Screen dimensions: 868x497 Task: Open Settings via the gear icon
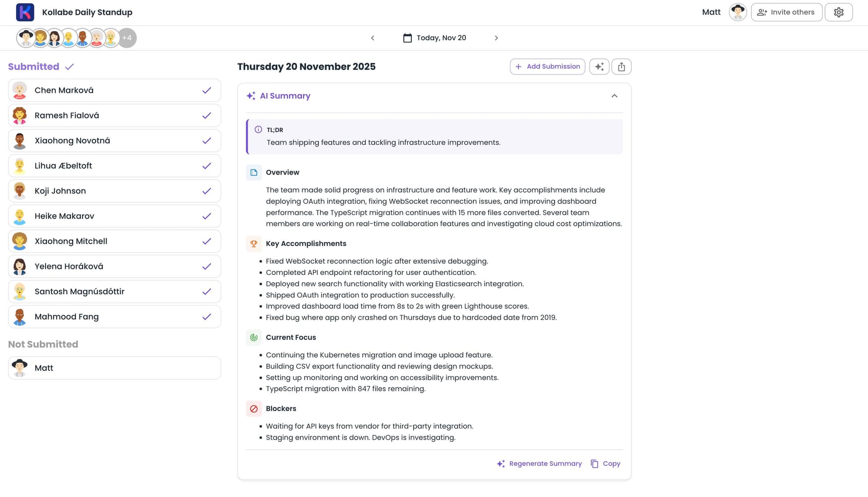pos(839,12)
